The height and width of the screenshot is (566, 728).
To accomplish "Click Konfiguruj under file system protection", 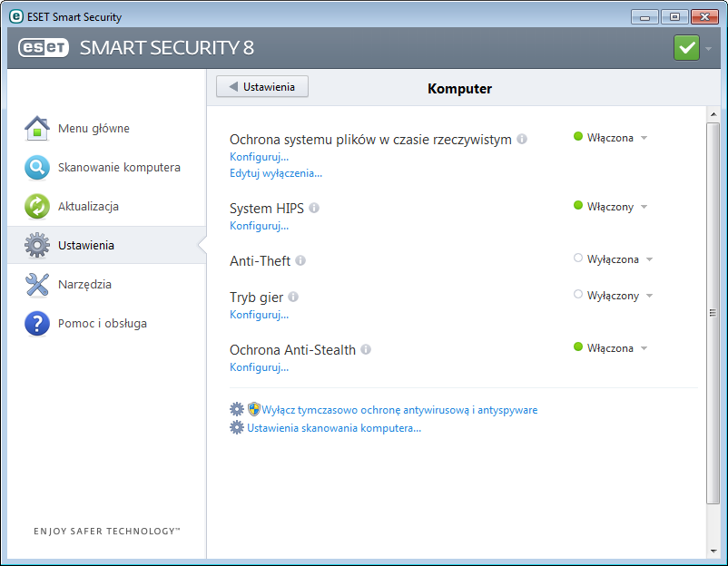I will [x=259, y=157].
